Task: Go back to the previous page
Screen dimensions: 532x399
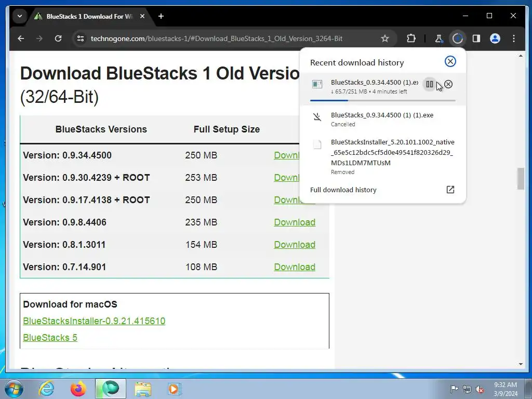Action: click(x=21, y=38)
